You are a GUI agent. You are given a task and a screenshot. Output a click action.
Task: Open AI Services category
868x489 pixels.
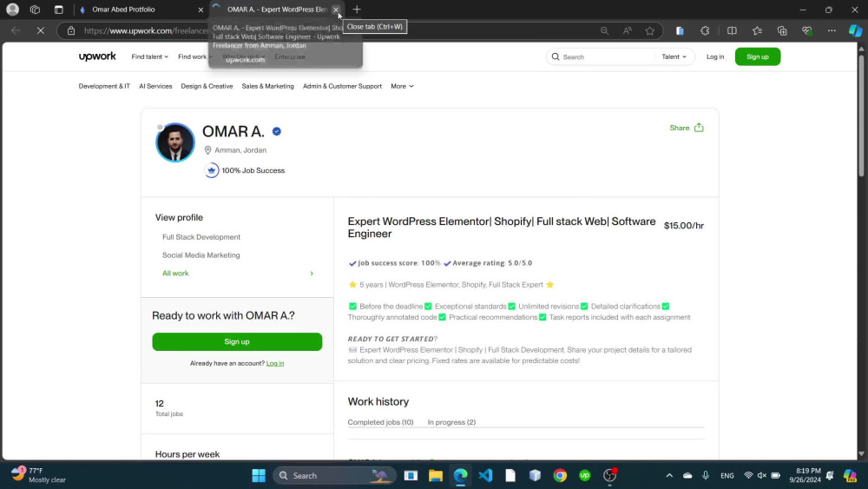coord(155,86)
